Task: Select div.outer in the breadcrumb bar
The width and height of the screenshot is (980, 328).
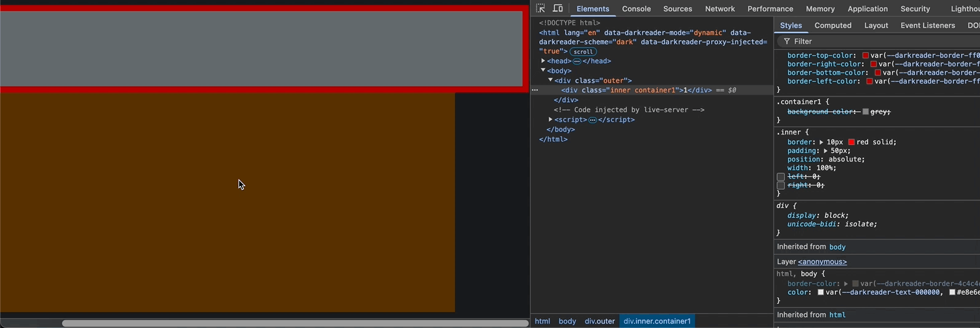Action: pos(599,321)
